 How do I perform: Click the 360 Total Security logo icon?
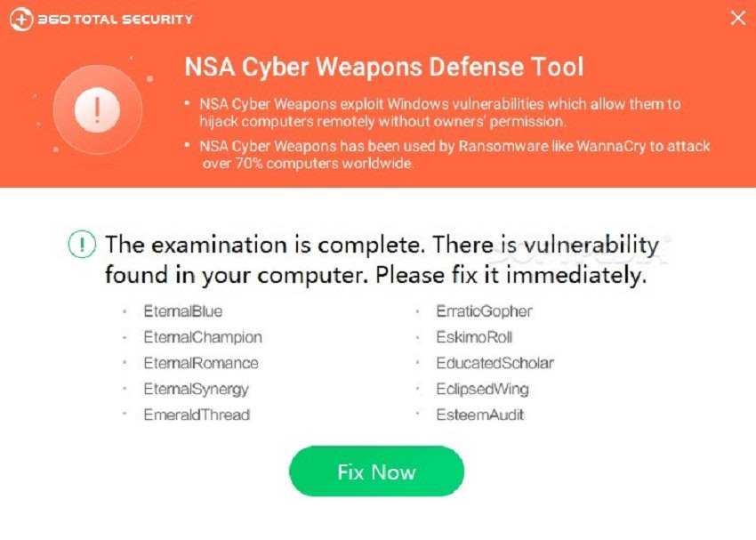click(20, 19)
